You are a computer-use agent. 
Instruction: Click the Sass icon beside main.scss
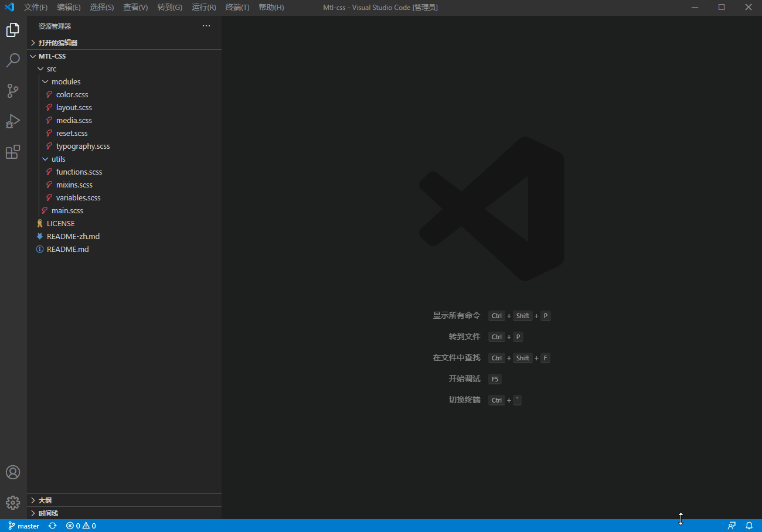pyautogui.click(x=45, y=210)
